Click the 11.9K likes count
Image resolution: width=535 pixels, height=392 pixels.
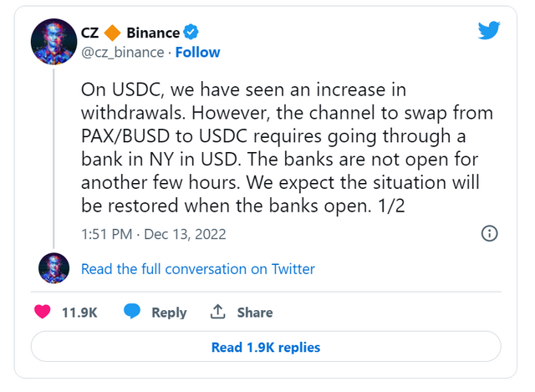click(x=80, y=313)
